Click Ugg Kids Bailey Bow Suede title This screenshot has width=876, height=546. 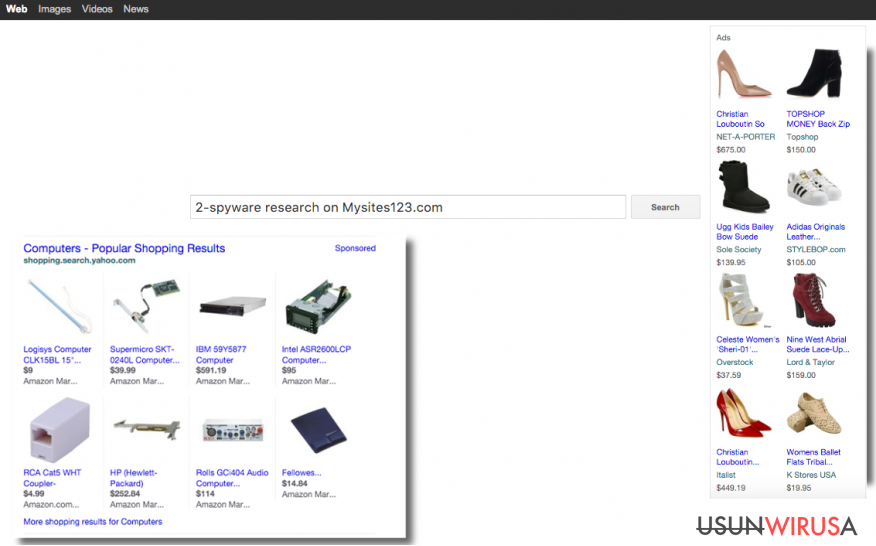click(x=745, y=232)
